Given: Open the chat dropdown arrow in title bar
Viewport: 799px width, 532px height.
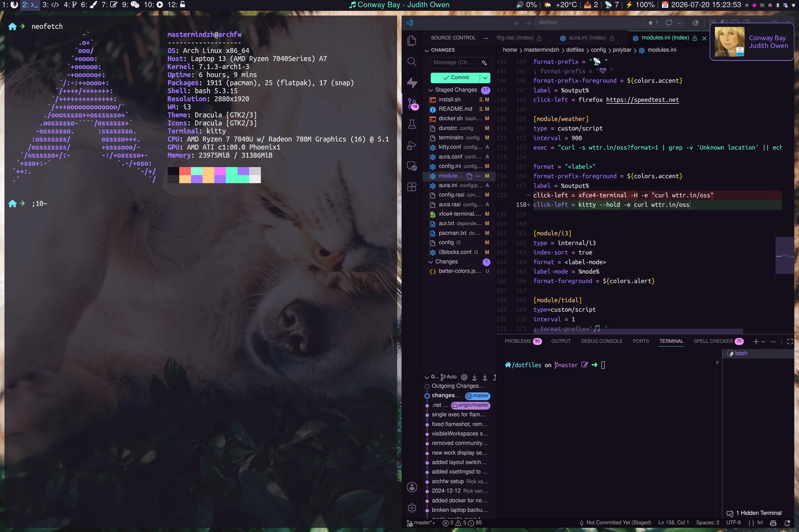Looking at the screenshot, I should point(679,23).
